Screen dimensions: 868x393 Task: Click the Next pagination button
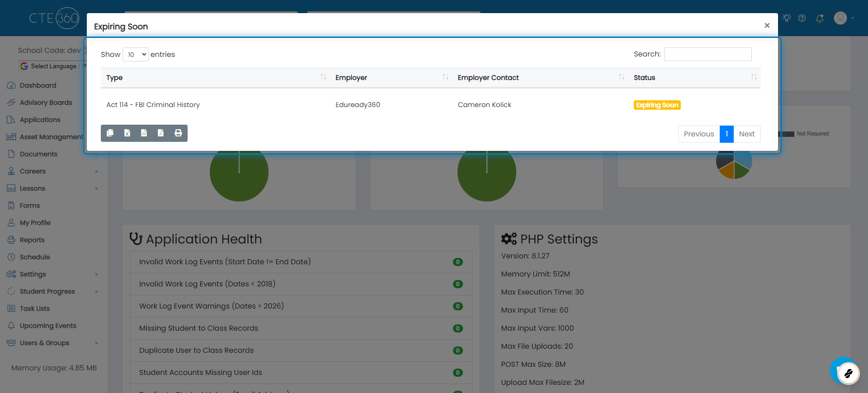[x=747, y=134]
